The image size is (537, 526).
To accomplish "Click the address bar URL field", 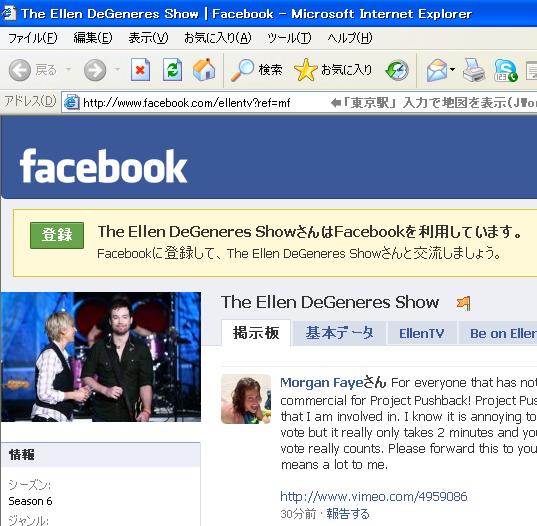I will coord(299,102).
